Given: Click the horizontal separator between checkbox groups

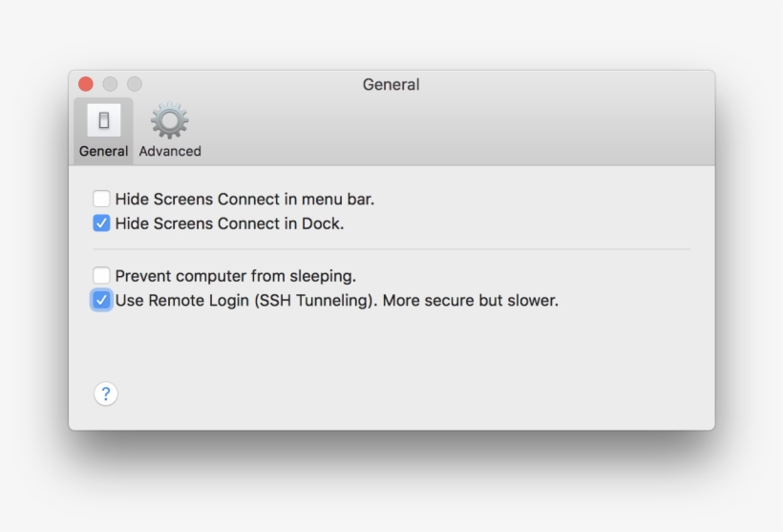Looking at the screenshot, I should point(391,248).
